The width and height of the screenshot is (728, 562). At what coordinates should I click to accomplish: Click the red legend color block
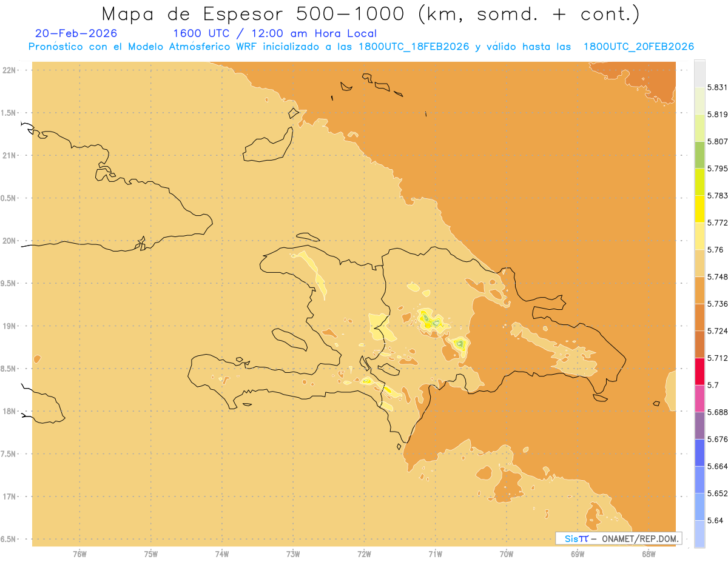pyautogui.click(x=699, y=371)
